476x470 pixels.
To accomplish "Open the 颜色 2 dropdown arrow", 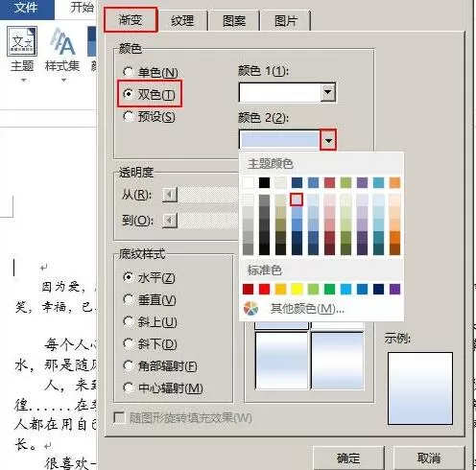I will [x=328, y=140].
